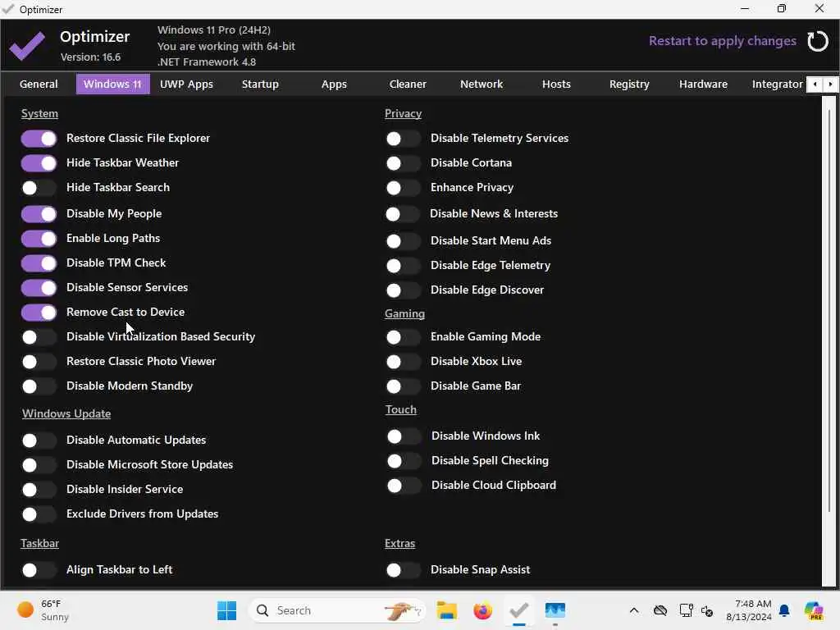The height and width of the screenshot is (630, 840).
Task: Open the Hosts tab
Action: coord(556,84)
